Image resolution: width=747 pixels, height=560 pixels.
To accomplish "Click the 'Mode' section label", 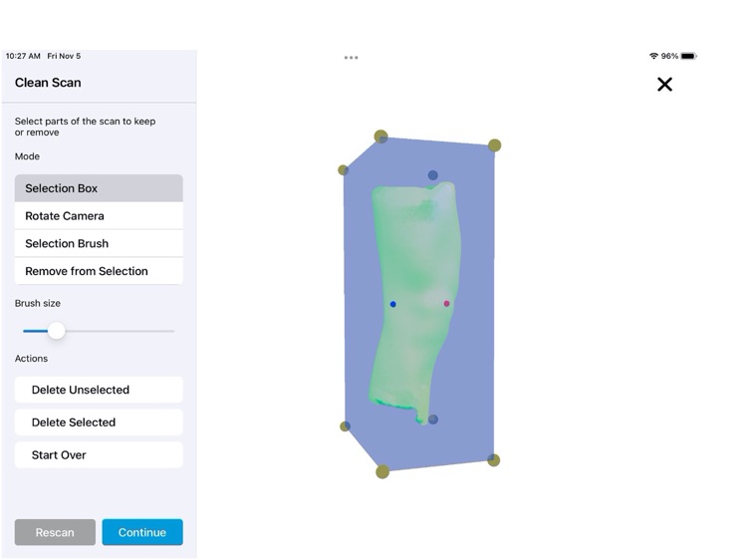I will [27, 156].
